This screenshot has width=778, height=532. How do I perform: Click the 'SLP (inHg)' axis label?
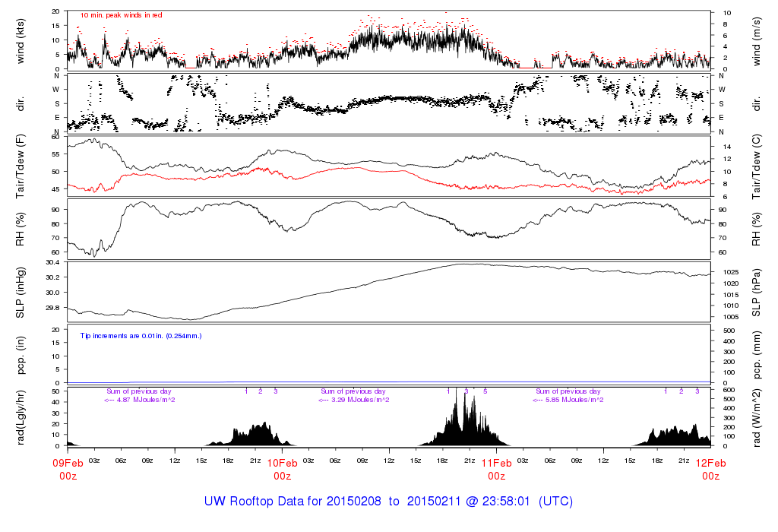(x=20, y=293)
